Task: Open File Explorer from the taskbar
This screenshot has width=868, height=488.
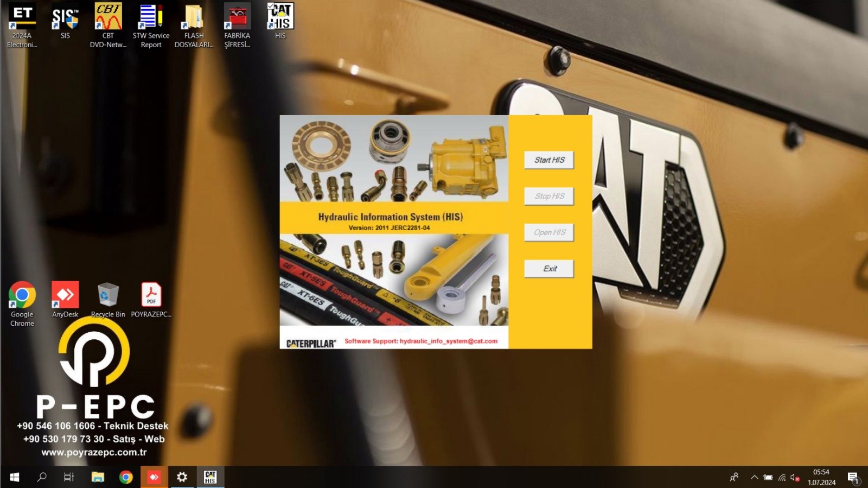Action: point(98,477)
